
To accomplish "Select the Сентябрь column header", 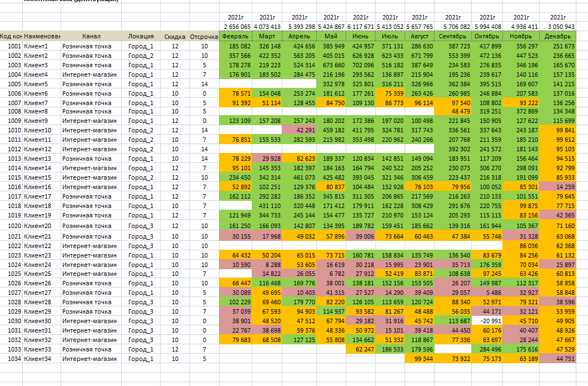I will coord(453,36).
